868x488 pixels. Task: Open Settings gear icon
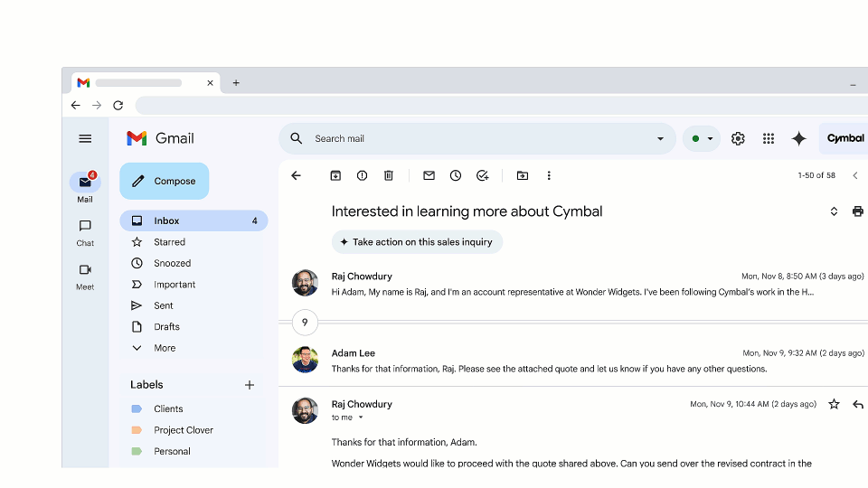(738, 139)
